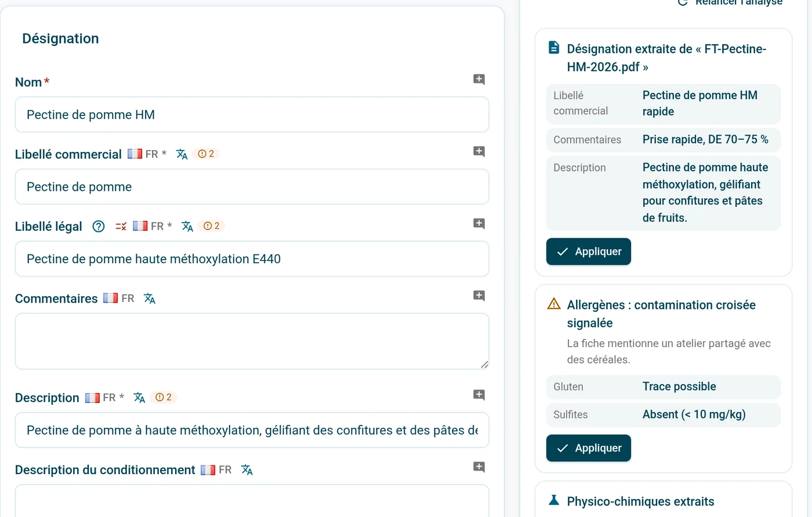Edit the Libellé commercial input

[x=252, y=187]
